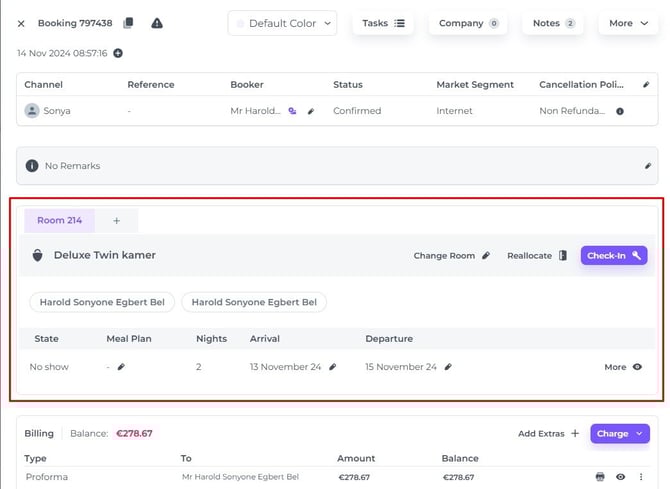Image resolution: width=670 pixels, height=489 pixels.
Task: Copy booking number 797438 with the copy icon
Action: (x=128, y=23)
